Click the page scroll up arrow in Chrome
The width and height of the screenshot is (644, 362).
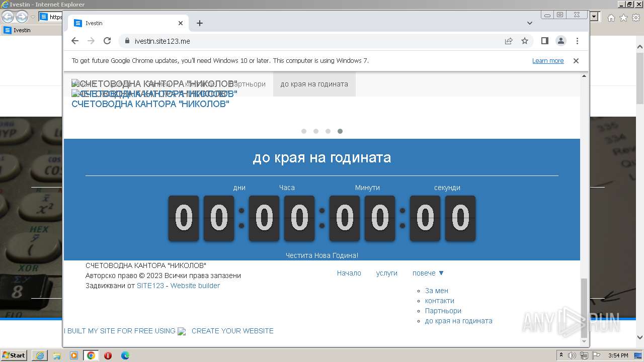pos(584,76)
